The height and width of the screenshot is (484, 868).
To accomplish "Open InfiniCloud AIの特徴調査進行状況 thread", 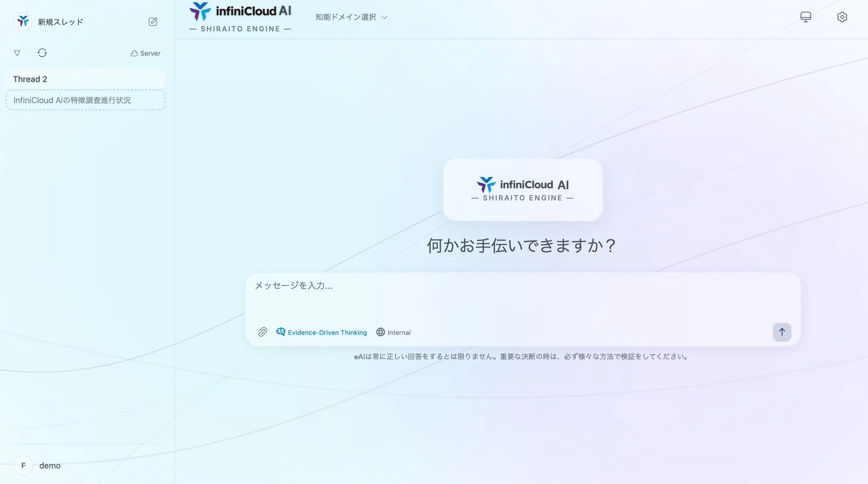I will (85, 100).
